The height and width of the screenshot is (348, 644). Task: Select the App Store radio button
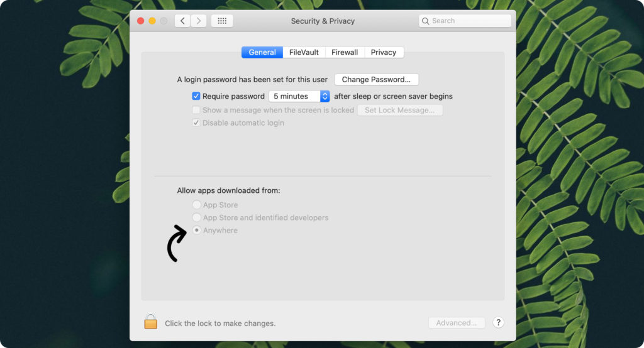tap(197, 204)
